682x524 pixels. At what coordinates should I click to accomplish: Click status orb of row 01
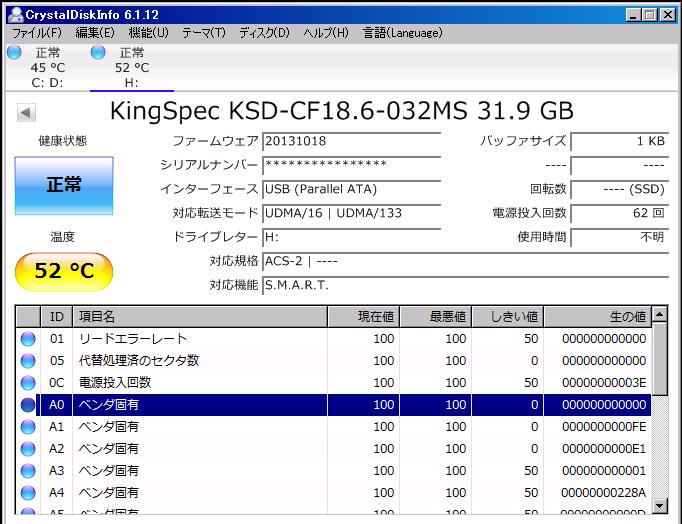[x=28, y=339]
